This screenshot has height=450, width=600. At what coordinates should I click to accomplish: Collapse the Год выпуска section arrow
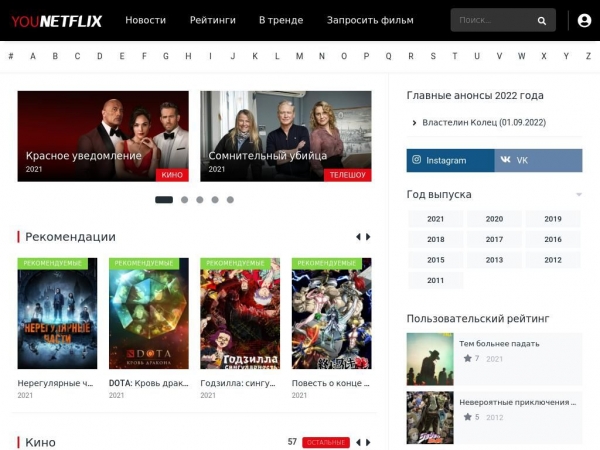click(x=579, y=194)
